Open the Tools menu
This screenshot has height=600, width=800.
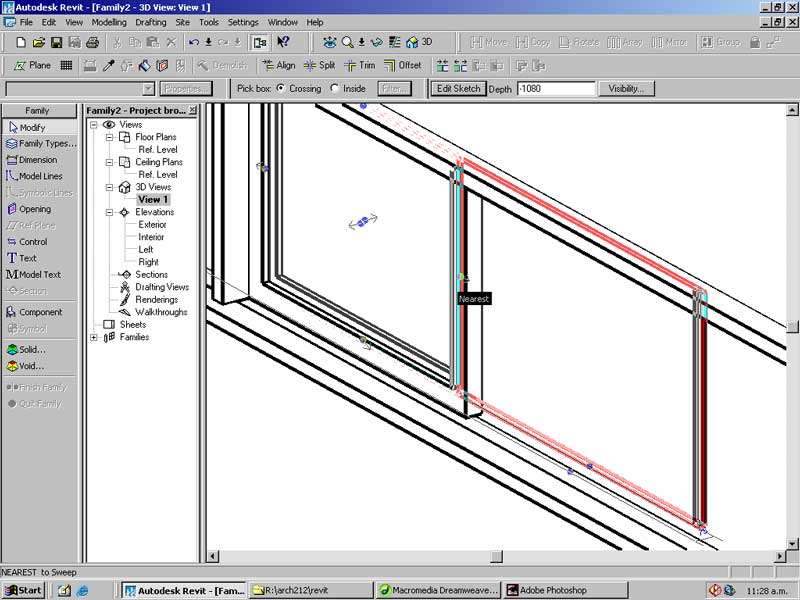[x=209, y=22]
